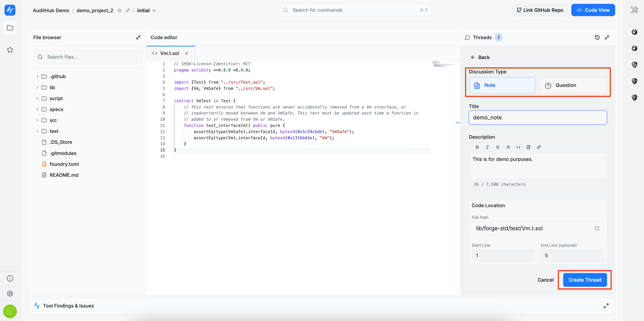
Task: Click the pencil icon to rename project
Action: 128,10
